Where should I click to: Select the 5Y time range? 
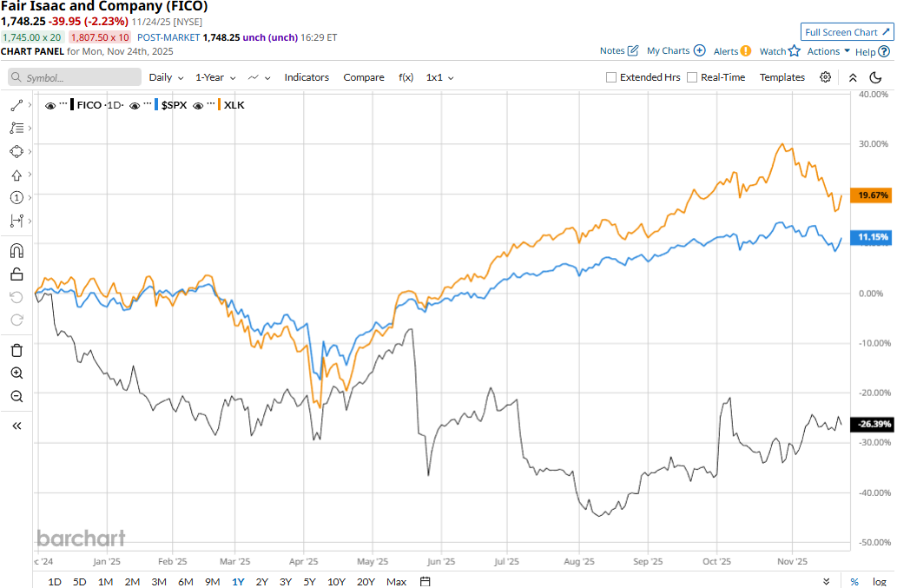(x=309, y=582)
